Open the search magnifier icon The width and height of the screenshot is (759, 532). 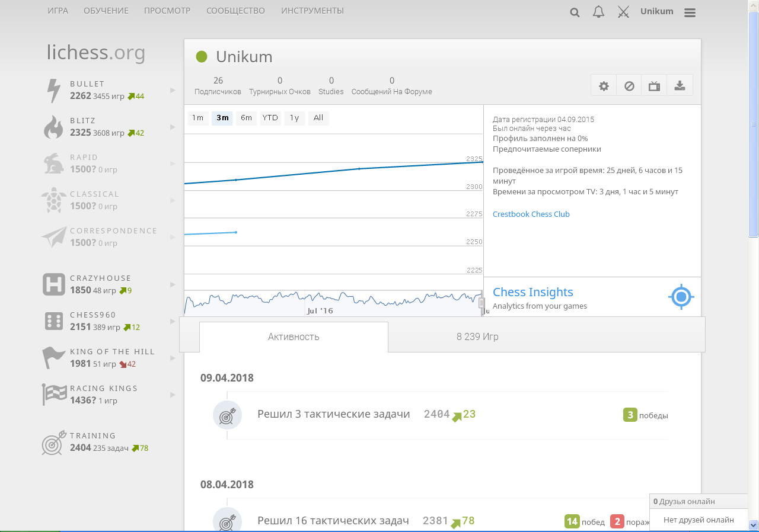[575, 12]
